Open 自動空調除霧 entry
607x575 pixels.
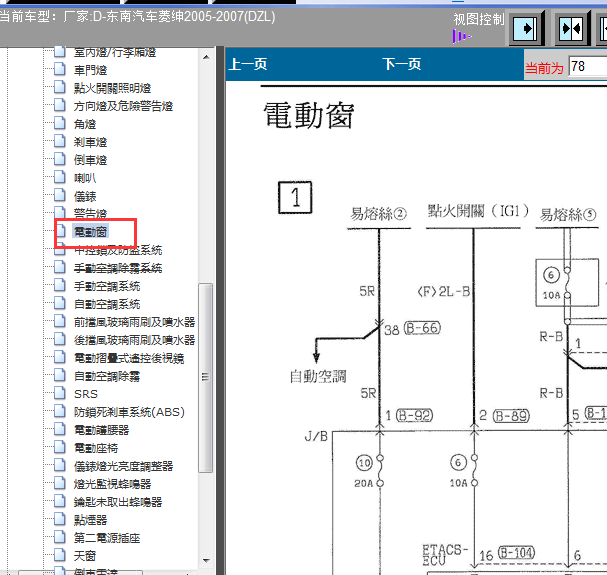pyautogui.click(x=107, y=376)
